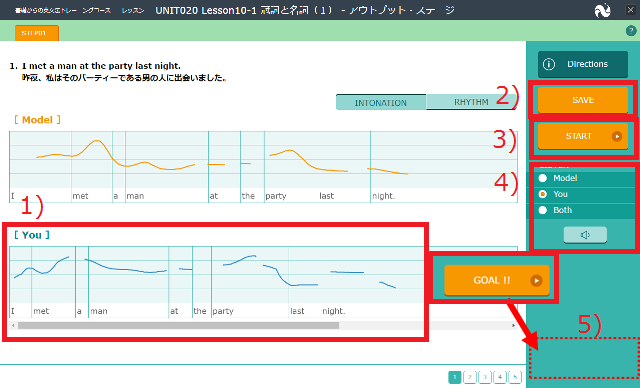Click the horizontal scrollbar under You graph

tap(178, 326)
